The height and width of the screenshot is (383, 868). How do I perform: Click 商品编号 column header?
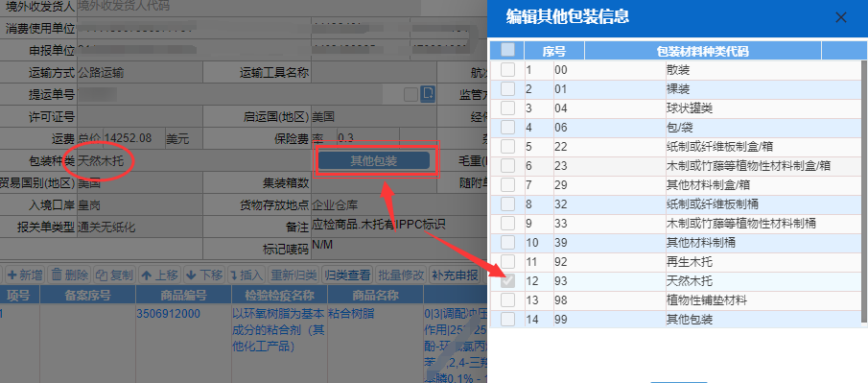(184, 295)
